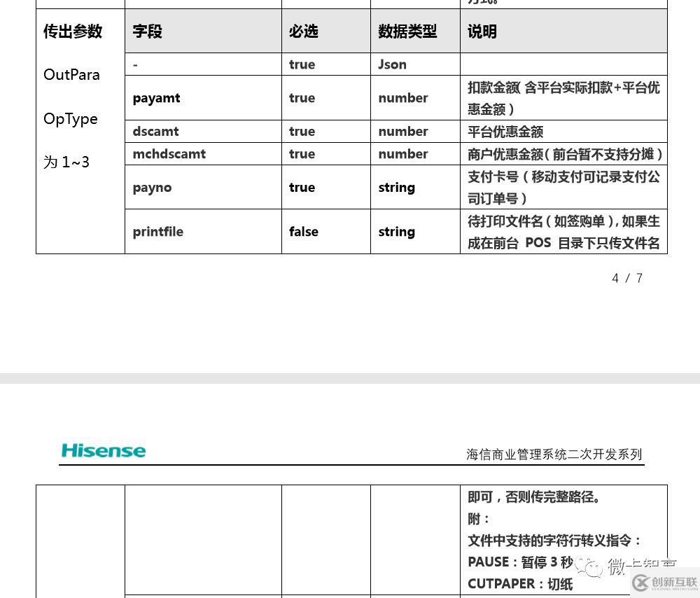Select the Json data type cell
Screen dimensions: 700x598
pyautogui.click(x=391, y=64)
